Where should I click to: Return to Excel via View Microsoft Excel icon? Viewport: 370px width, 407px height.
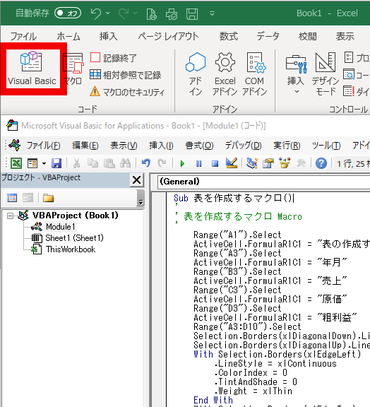pos(16,163)
